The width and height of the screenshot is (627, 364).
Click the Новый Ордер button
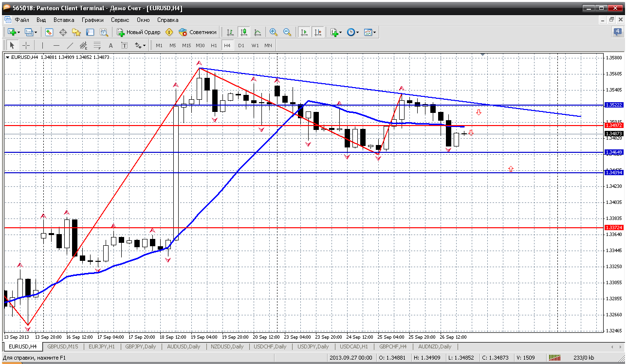point(139,32)
